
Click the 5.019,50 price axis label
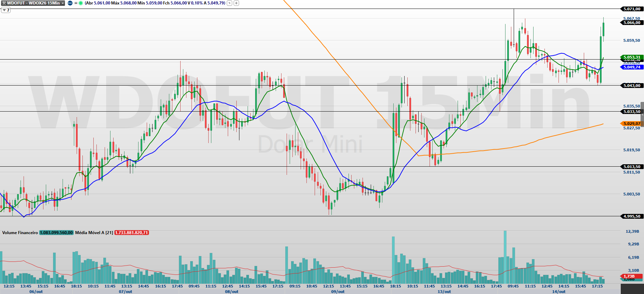[x=632, y=150]
